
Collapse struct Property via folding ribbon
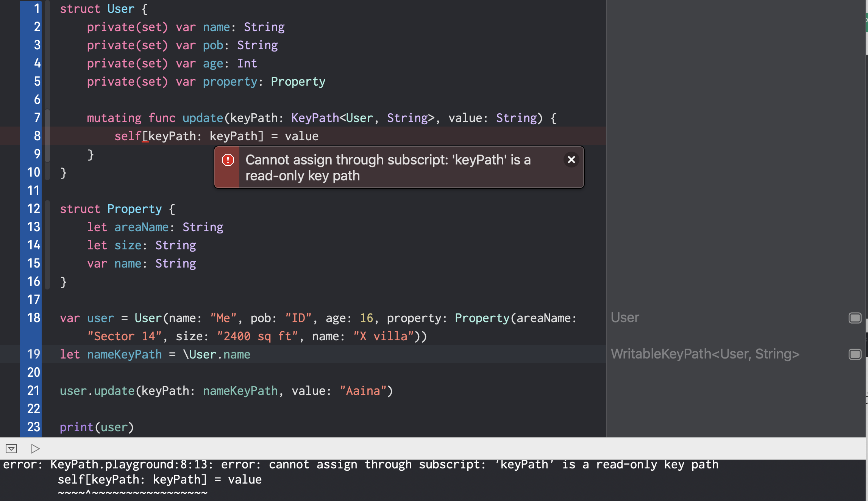pos(47,245)
